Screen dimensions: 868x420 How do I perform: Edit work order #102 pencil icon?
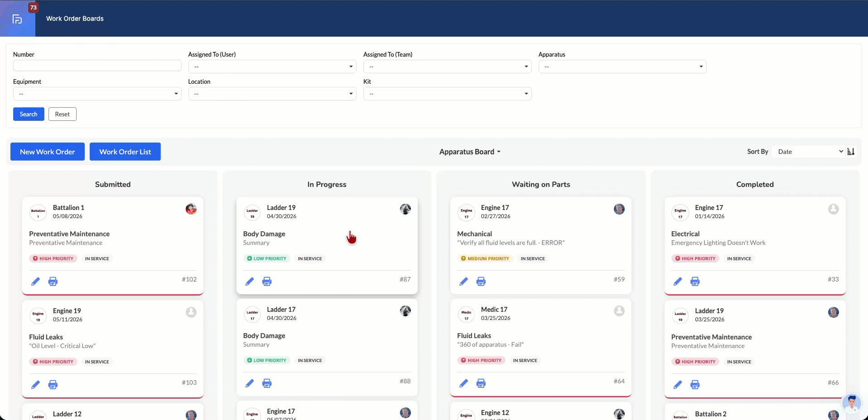click(35, 282)
